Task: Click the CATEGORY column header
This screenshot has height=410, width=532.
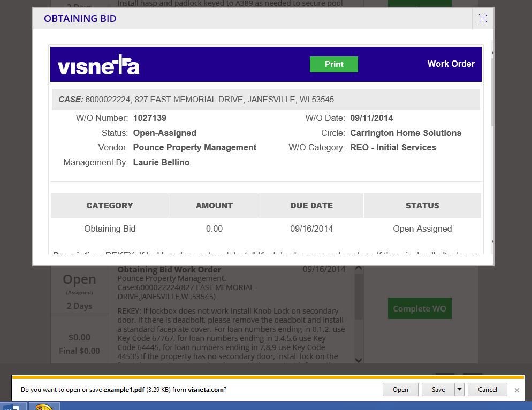Action: click(x=110, y=206)
